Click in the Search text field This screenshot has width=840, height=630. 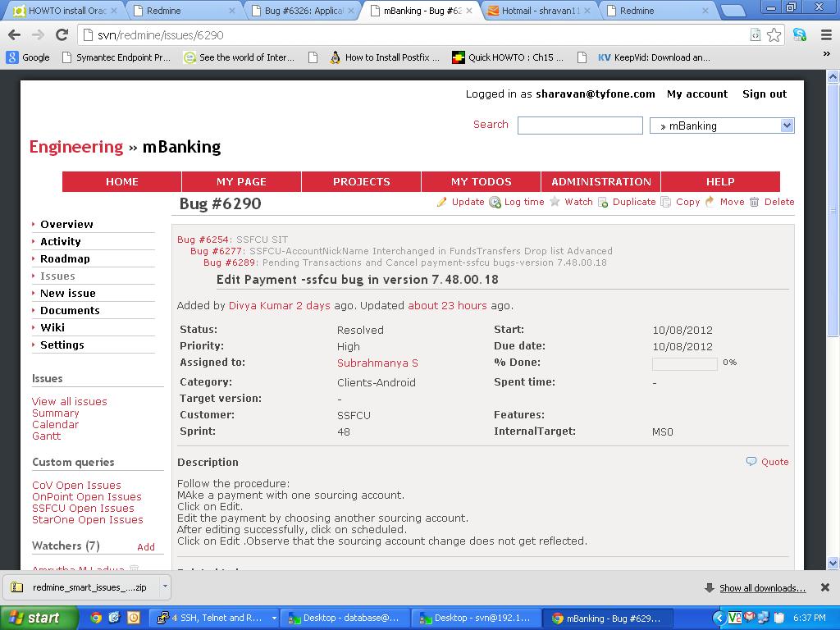pyautogui.click(x=580, y=126)
